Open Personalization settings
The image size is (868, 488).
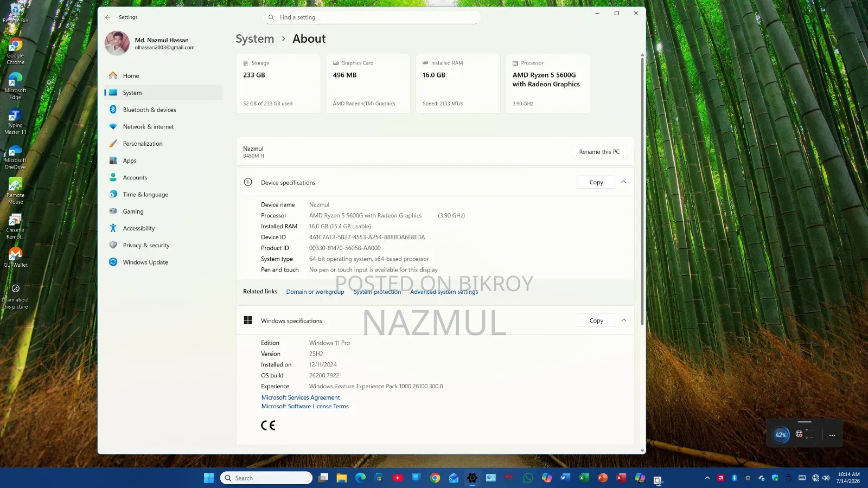tap(163, 144)
